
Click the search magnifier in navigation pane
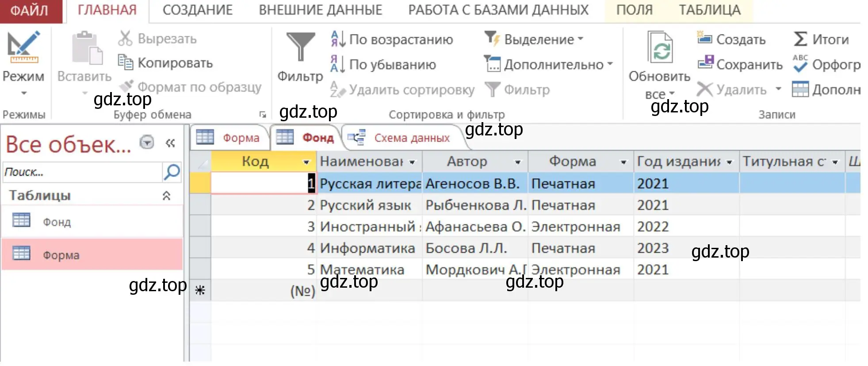(172, 172)
